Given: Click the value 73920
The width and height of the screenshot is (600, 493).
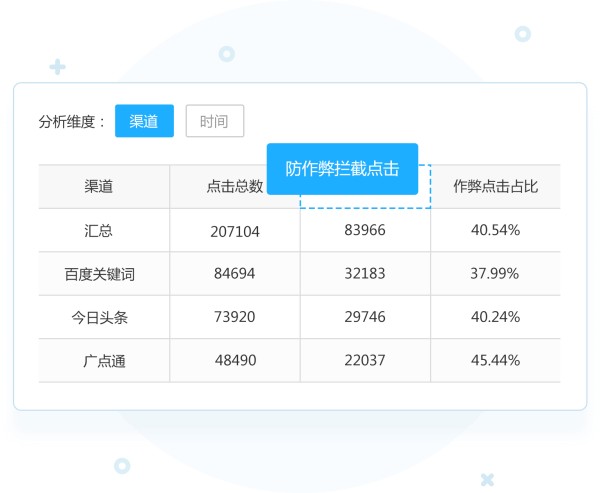Looking at the screenshot, I should point(235,317).
